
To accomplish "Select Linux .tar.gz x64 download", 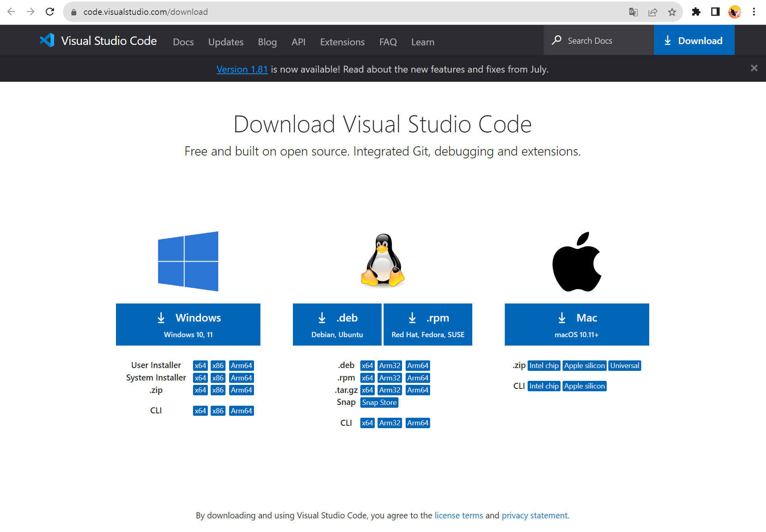I will pyautogui.click(x=367, y=390).
